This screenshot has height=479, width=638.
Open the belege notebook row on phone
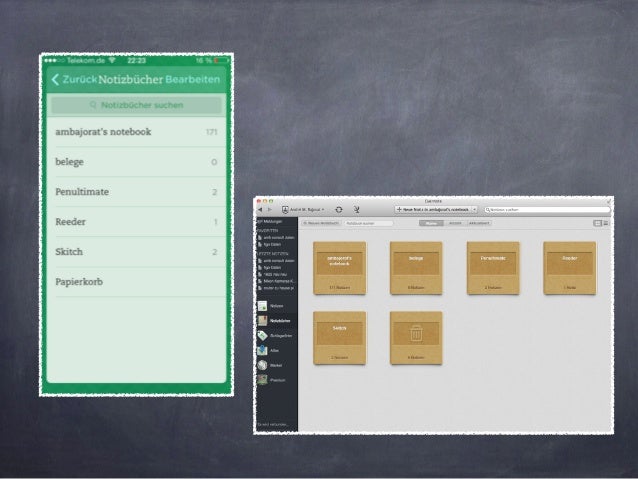click(x=136, y=162)
